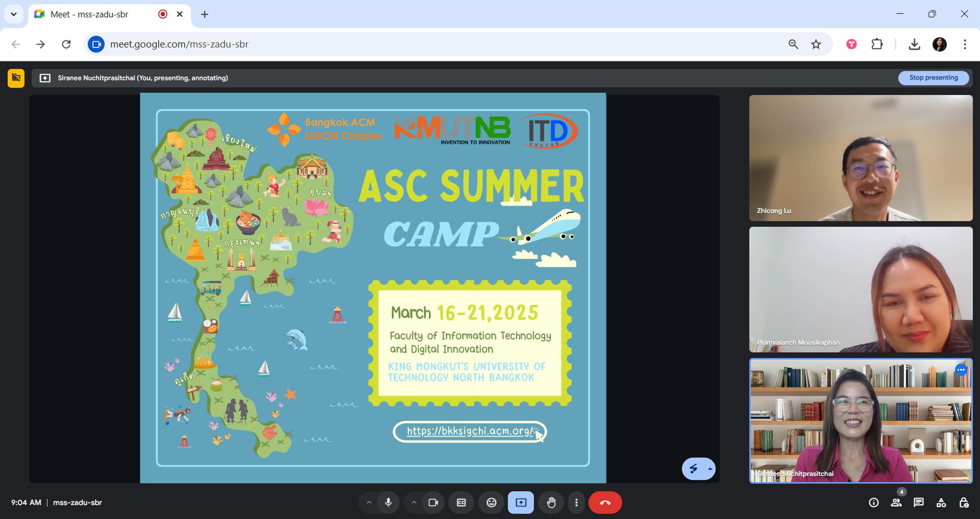The width and height of the screenshot is (980, 519).
Task: Open the Chrome profile avatar
Action: click(939, 44)
